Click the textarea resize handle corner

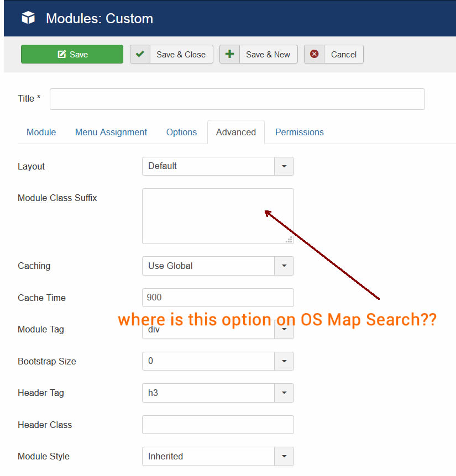289,240
